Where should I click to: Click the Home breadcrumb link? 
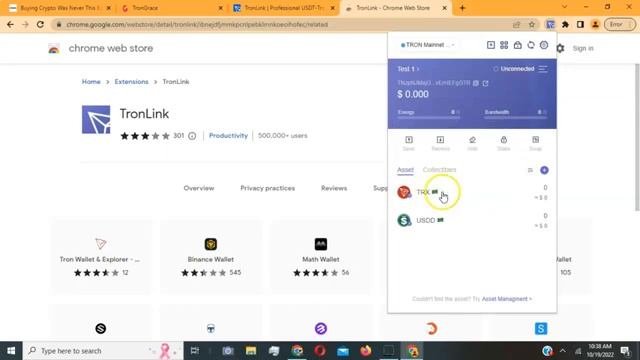91,82
